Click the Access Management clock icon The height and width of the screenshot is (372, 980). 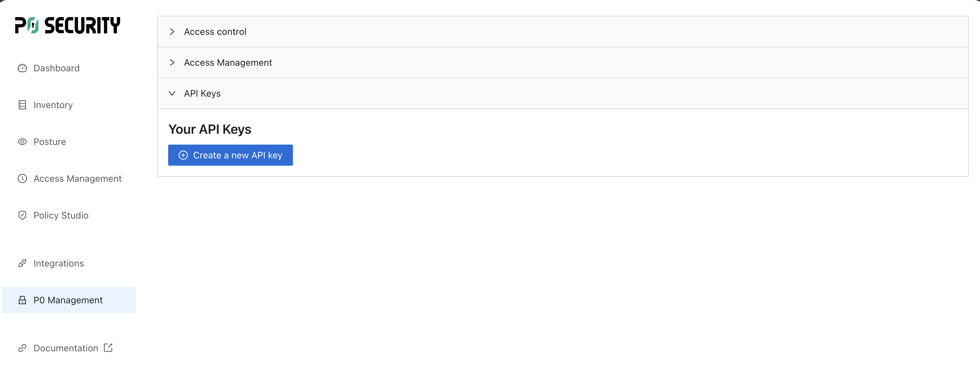[22, 178]
